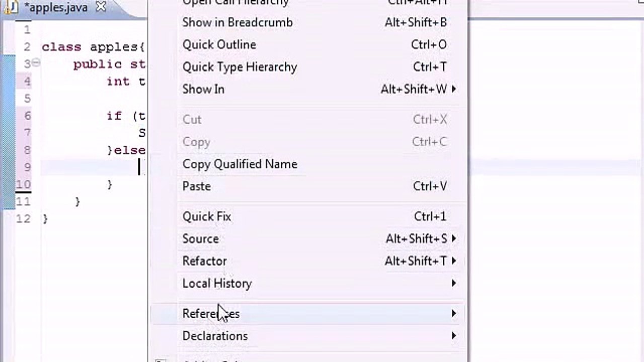Image resolution: width=644 pixels, height=362 pixels.
Task: Click the closing brace on line 12
Action: click(x=45, y=219)
